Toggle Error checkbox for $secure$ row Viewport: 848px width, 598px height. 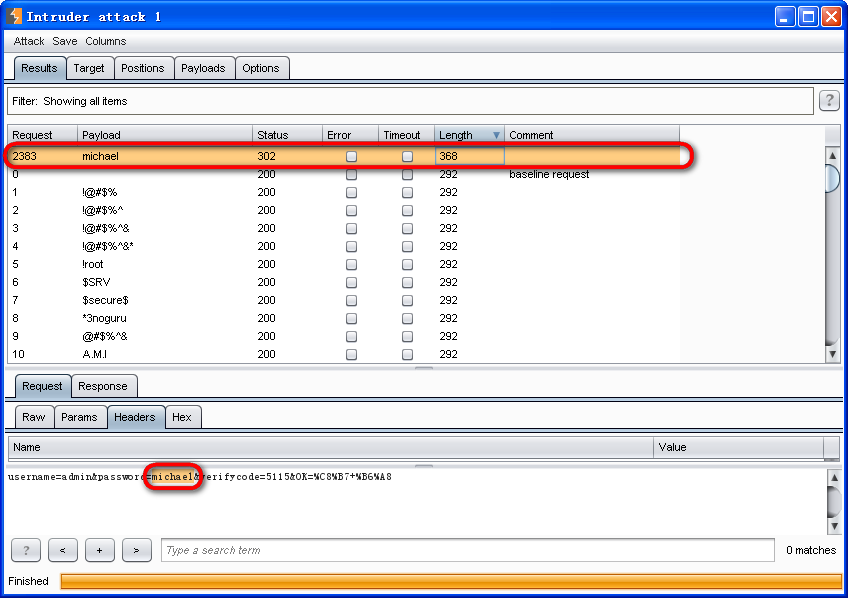click(352, 300)
